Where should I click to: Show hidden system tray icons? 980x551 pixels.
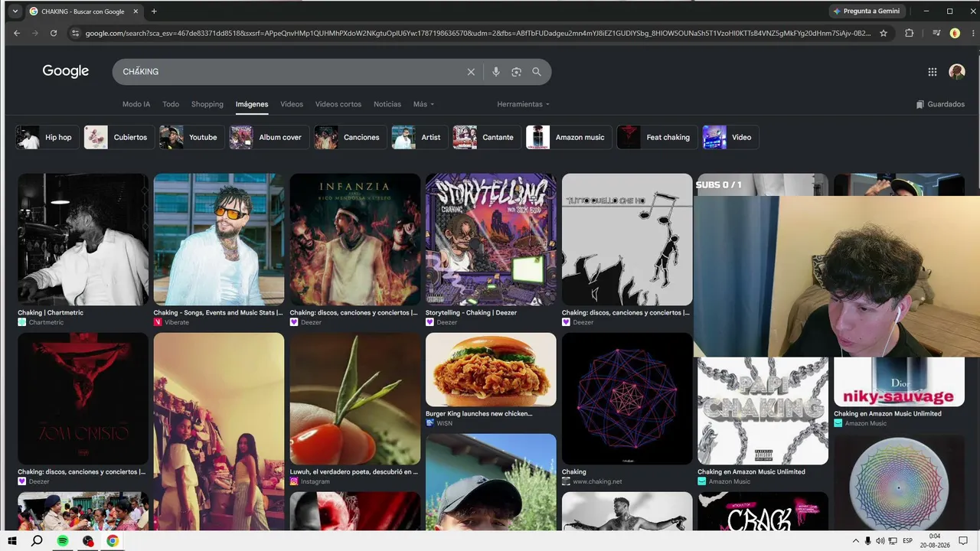[856, 541]
